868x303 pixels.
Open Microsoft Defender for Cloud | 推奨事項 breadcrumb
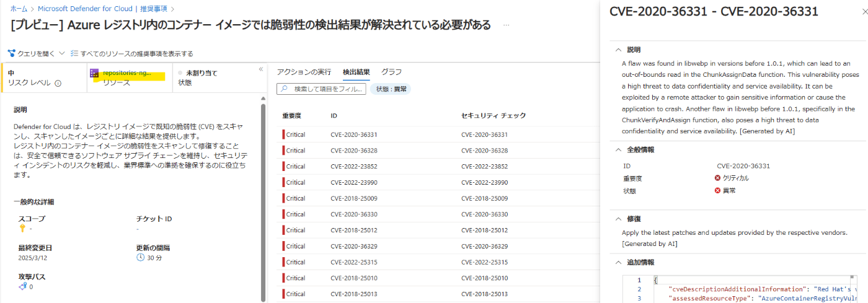104,9
